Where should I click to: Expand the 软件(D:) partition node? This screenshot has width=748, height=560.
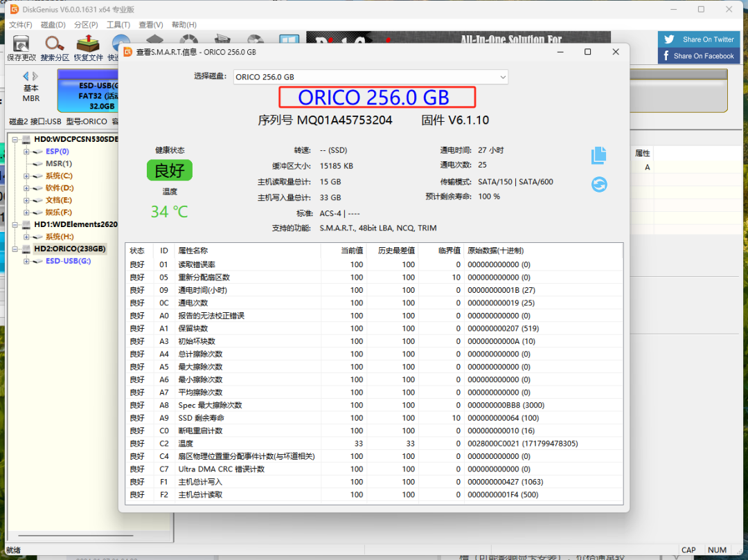point(26,188)
